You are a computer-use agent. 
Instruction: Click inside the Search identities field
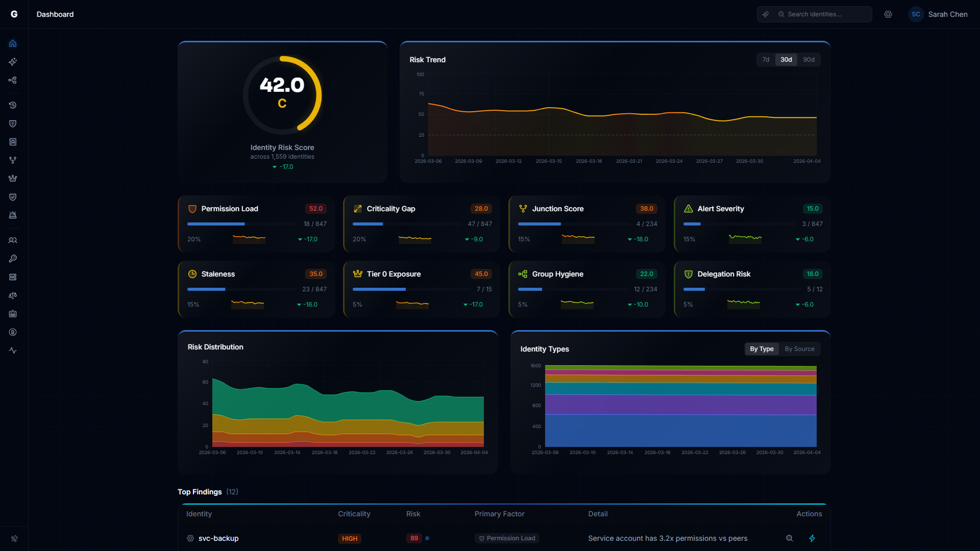(x=822, y=14)
